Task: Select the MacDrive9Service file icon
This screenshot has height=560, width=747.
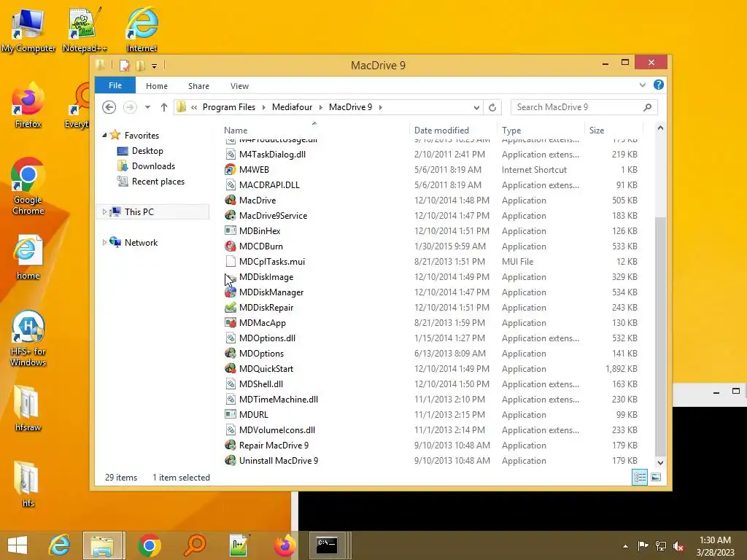Action: pos(230,215)
